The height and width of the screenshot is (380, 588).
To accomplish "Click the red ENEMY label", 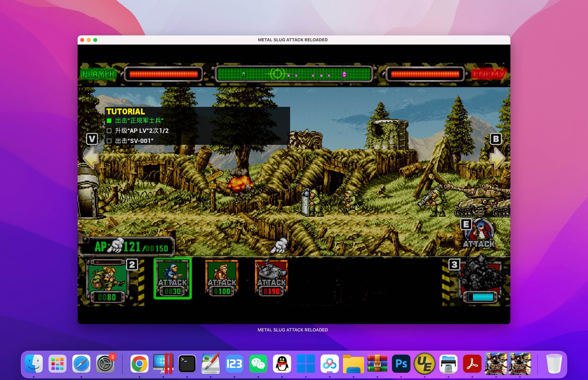I will pos(489,74).
